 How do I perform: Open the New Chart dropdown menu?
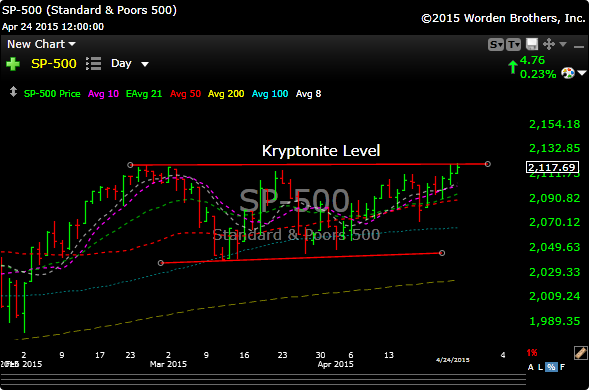click(x=41, y=44)
